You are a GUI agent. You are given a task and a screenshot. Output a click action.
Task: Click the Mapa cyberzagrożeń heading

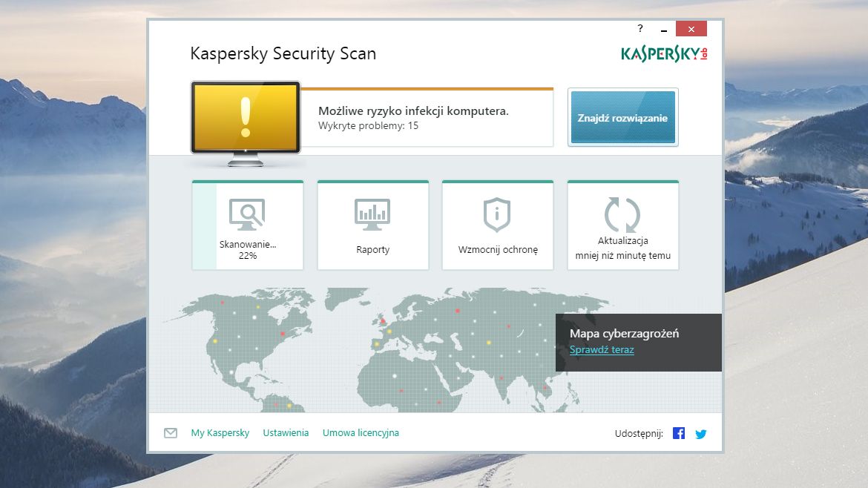click(624, 333)
